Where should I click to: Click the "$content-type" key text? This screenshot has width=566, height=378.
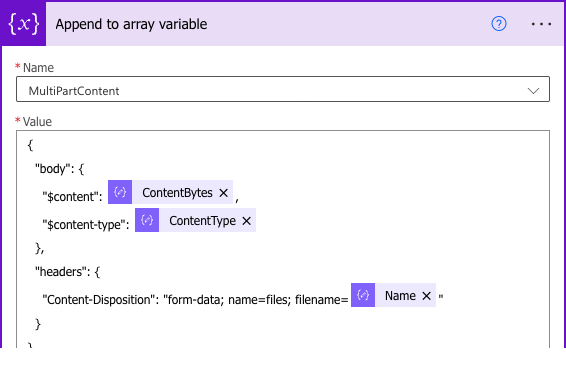84,225
